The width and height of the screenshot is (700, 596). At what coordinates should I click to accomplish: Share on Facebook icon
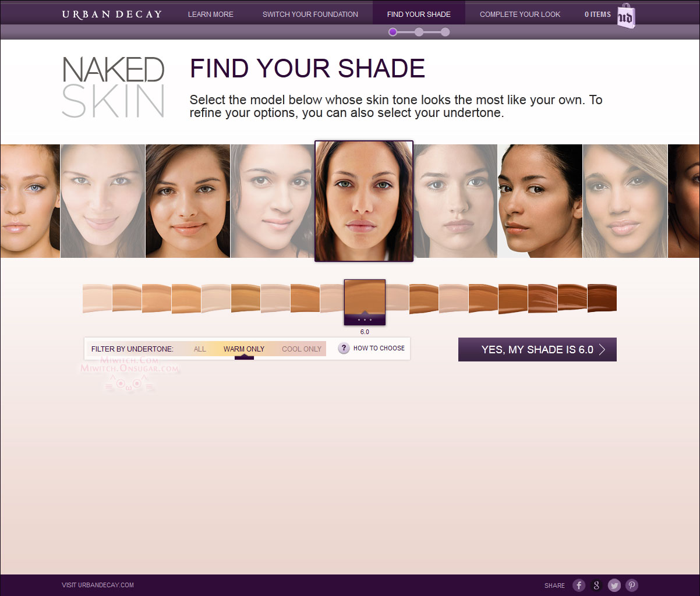coord(578,586)
